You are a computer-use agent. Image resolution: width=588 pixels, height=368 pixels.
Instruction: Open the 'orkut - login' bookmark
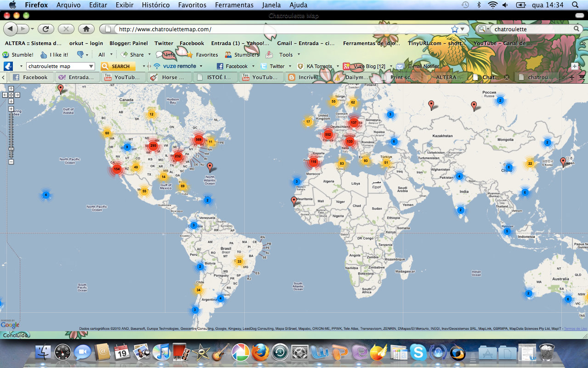click(x=86, y=43)
